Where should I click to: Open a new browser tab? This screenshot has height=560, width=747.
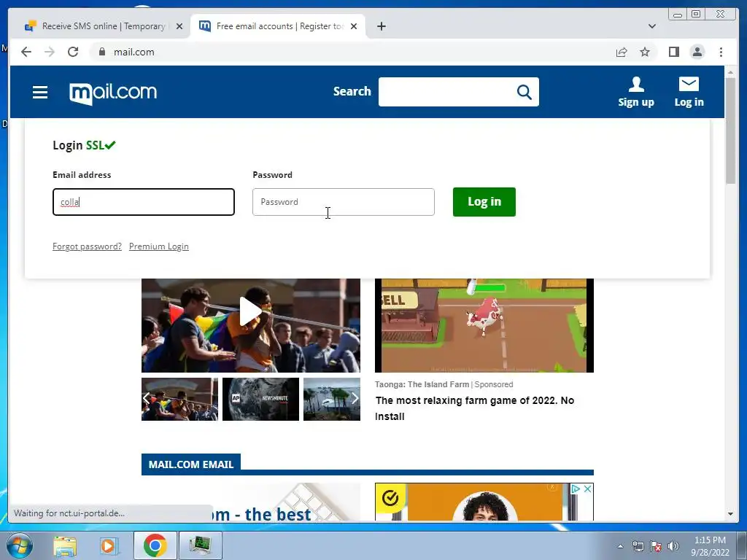(x=381, y=26)
